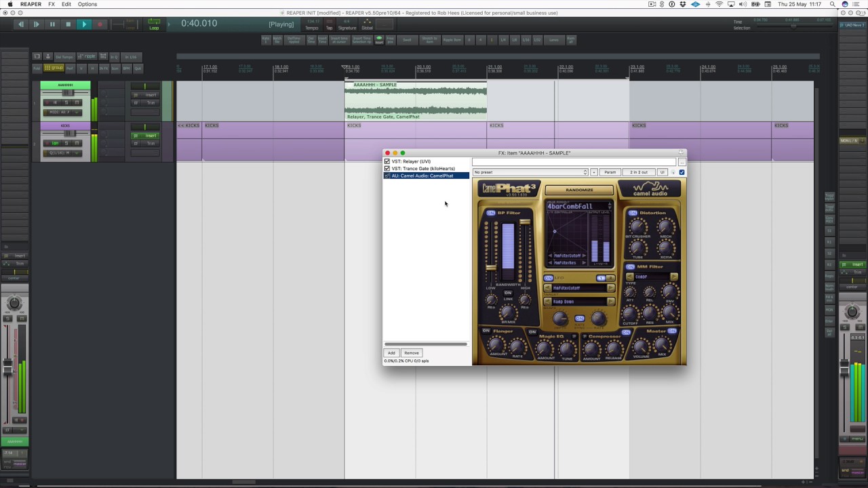Click the Quit toolbar button

coord(138,68)
